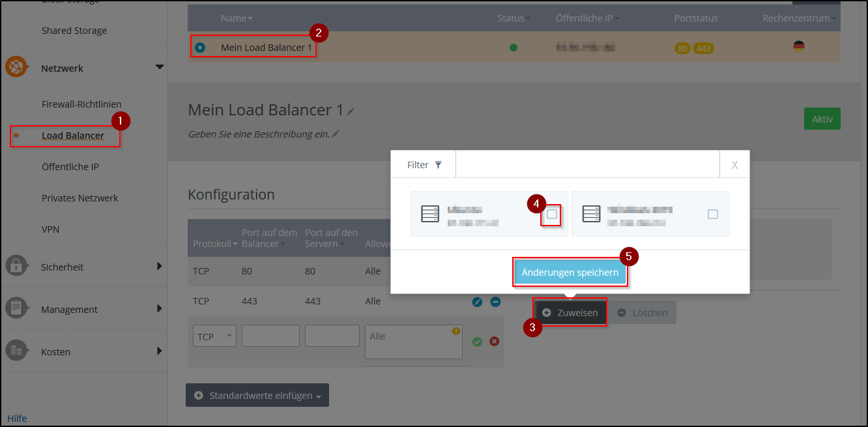Click pencil icon beside Mein Load Balancer 1 title
The height and width of the screenshot is (427, 868).
pyautogui.click(x=351, y=111)
